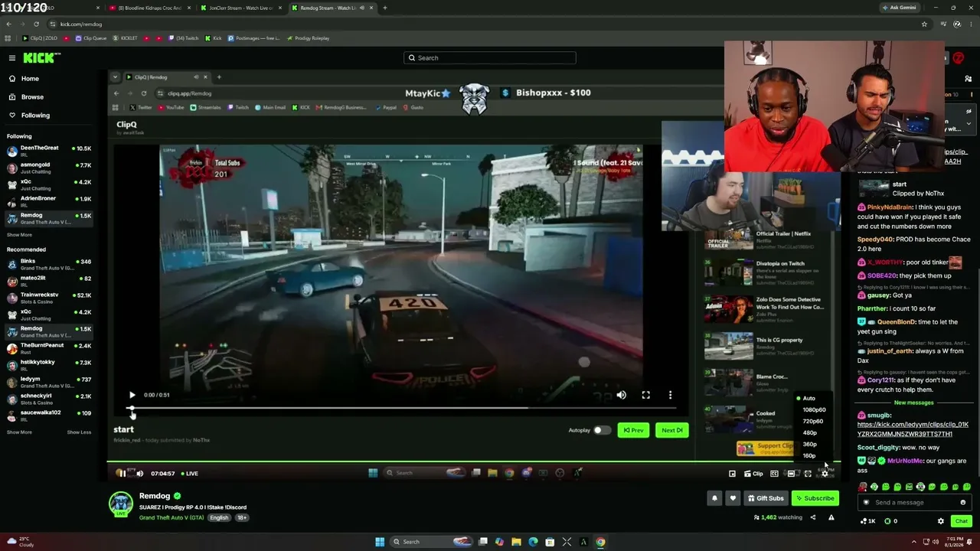Open the smugib clip link in chat
The width and height of the screenshot is (980, 551).
tap(913, 429)
